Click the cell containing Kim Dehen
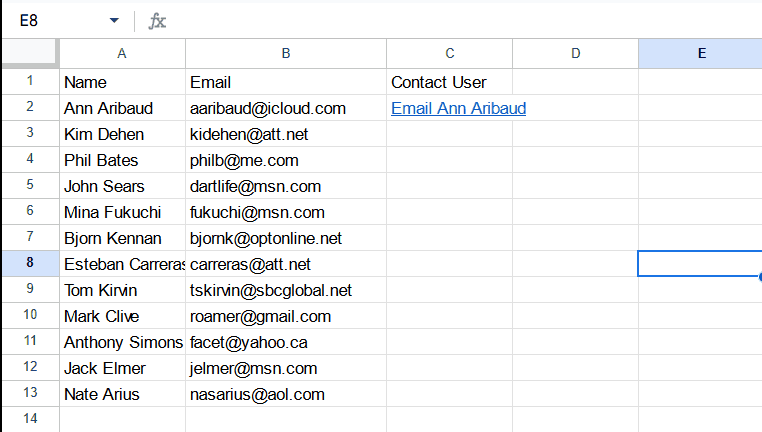The width and height of the screenshot is (762, 432). pyautogui.click(x=122, y=134)
